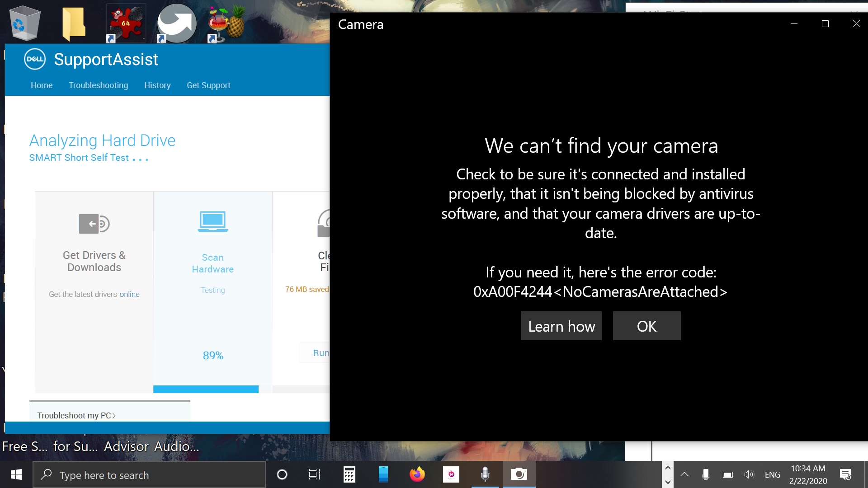Switch to the Camera app on taskbar
The width and height of the screenshot is (868, 488).
click(519, 474)
